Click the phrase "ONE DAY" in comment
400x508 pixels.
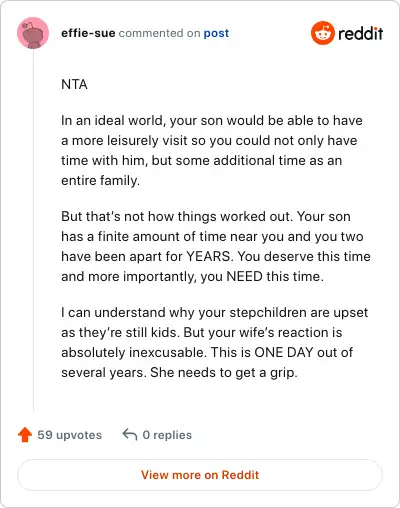(284, 352)
